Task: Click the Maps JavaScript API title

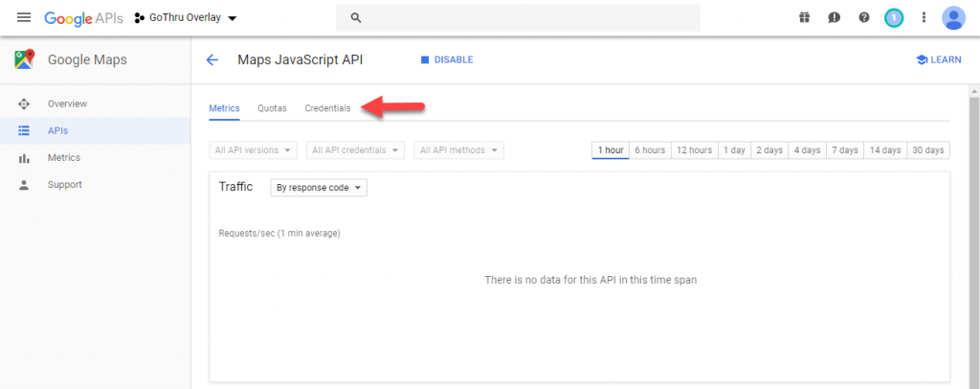Action: tap(300, 60)
